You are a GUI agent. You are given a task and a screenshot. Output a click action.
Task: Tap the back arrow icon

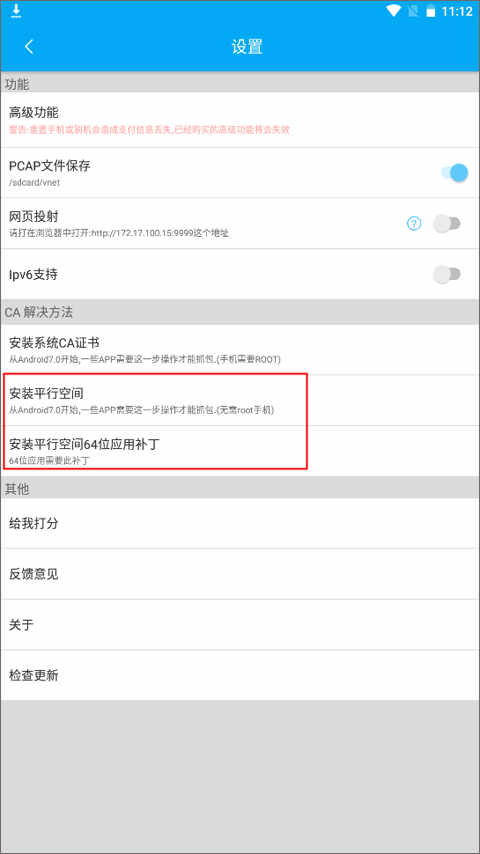click(x=29, y=47)
